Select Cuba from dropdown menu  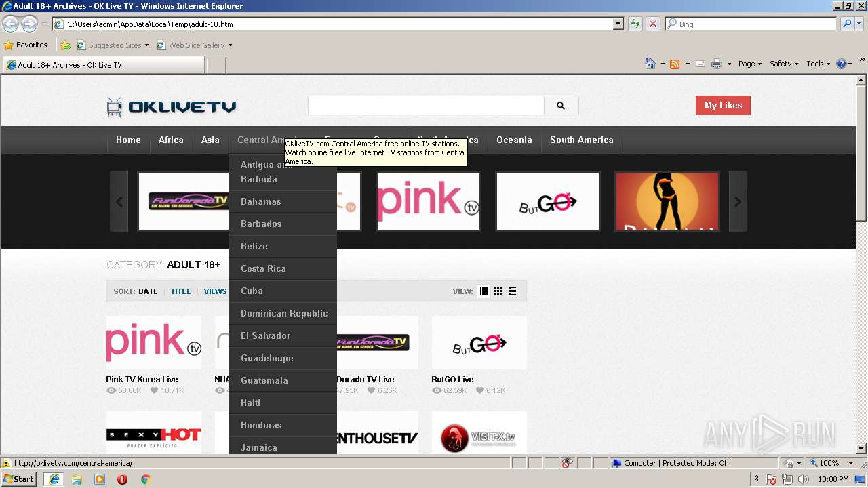(283, 291)
